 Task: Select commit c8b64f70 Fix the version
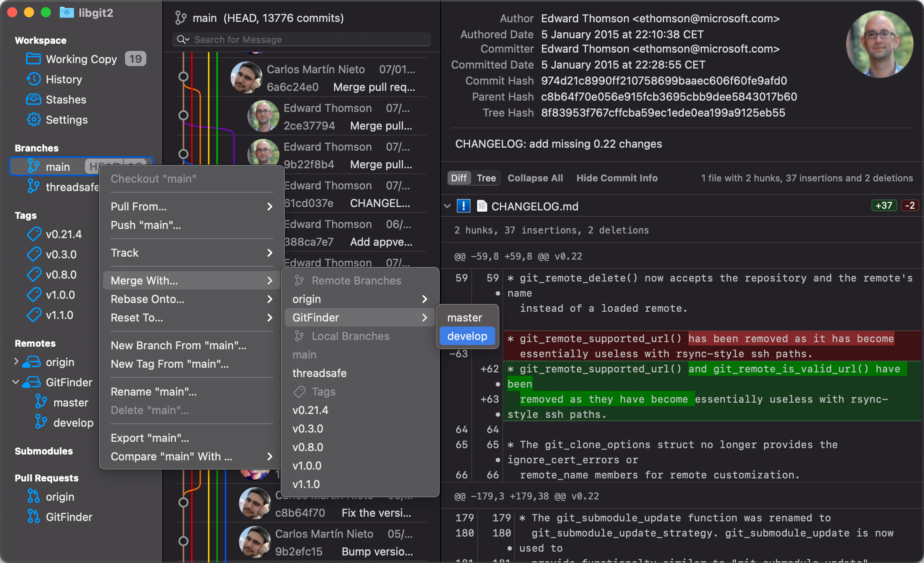301,504
